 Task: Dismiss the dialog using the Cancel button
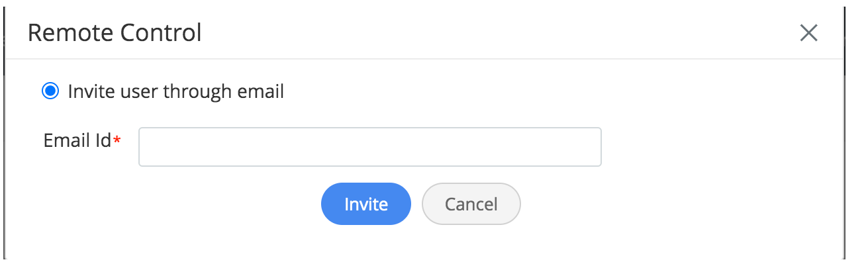coord(471,204)
